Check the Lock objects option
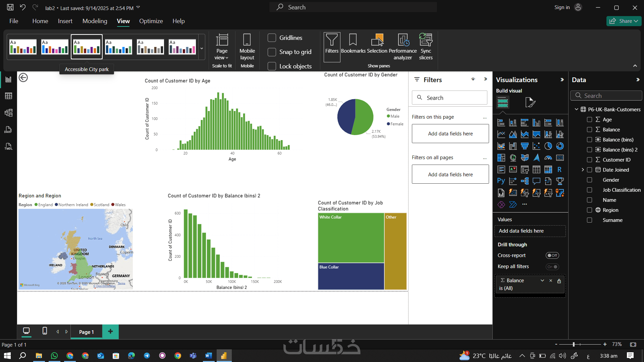 coord(272,66)
